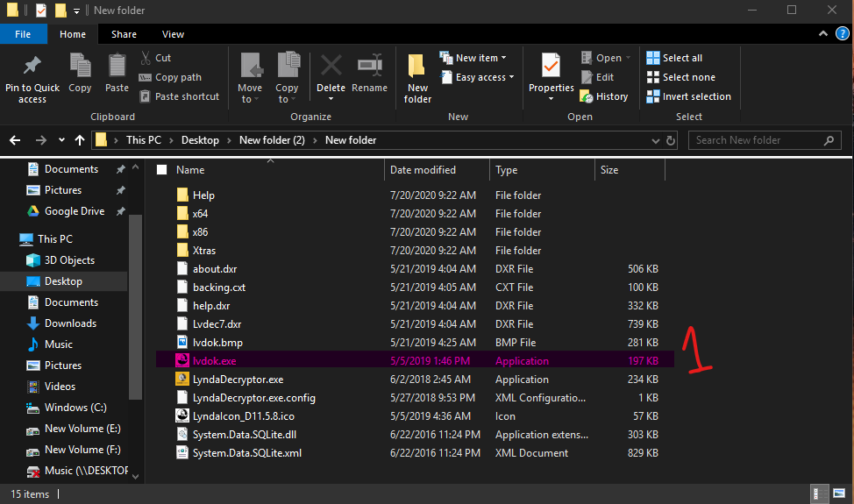Toggle the select-all checkbox in header
The height and width of the screenshot is (504, 854).
(161, 170)
